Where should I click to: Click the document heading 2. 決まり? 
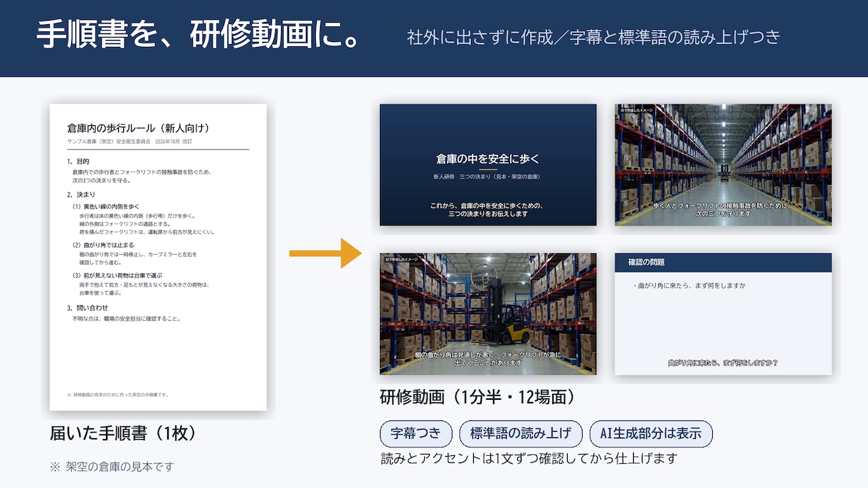pyautogui.click(x=80, y=194)
